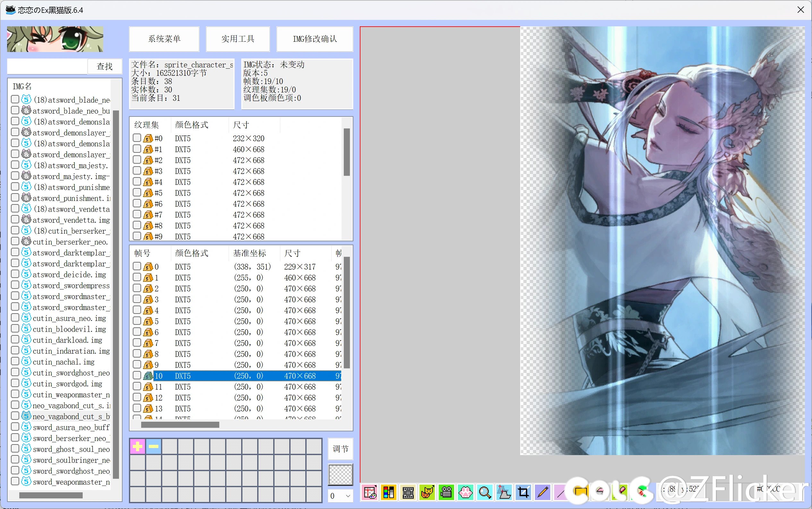Click the checkered transparent color swatch

(340, 475)
